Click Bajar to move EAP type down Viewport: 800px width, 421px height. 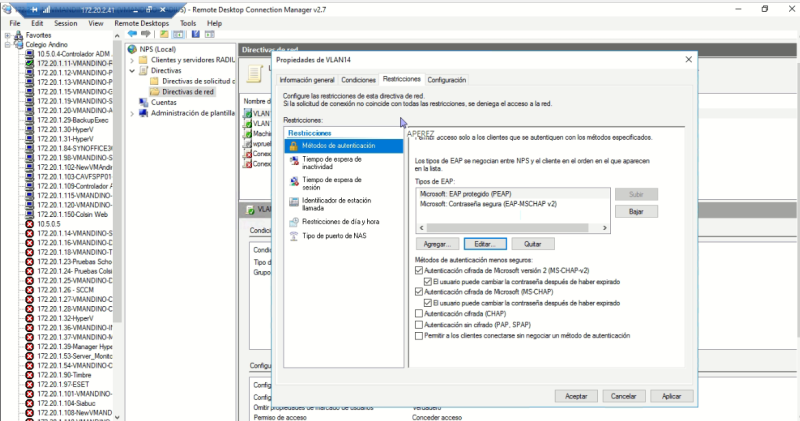click(x=636, y=211)
